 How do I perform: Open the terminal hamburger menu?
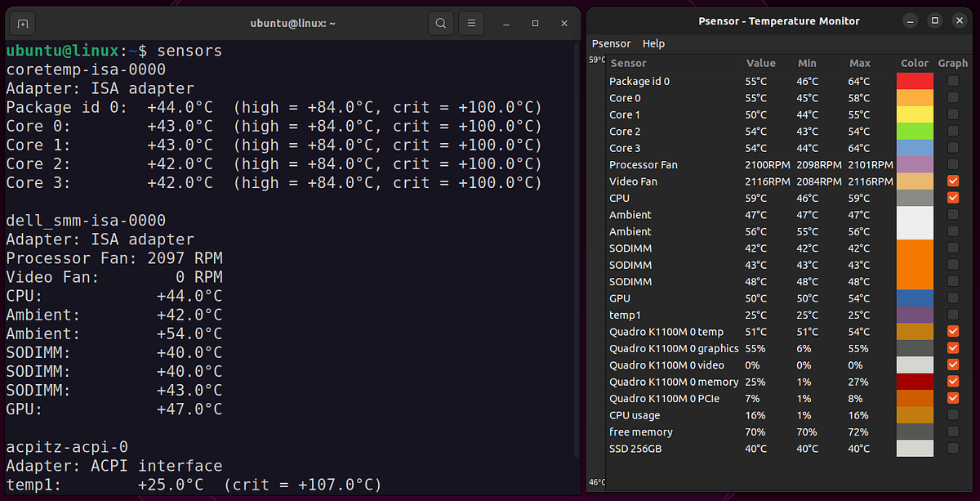(x=470, y=23)
